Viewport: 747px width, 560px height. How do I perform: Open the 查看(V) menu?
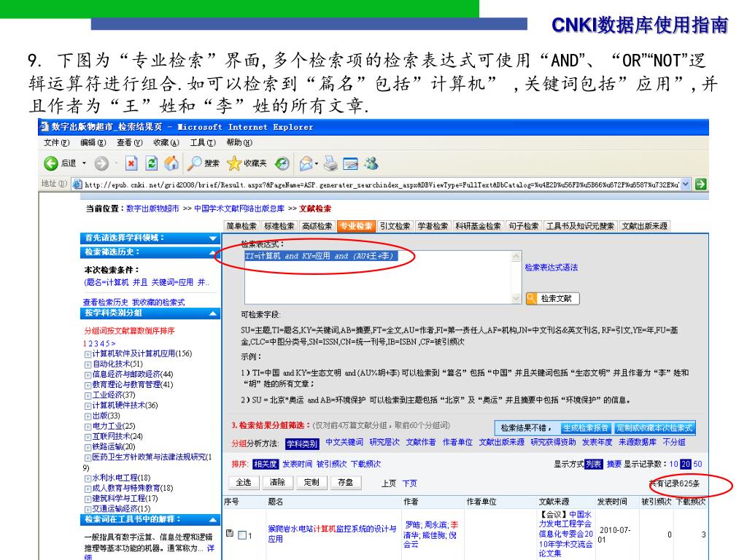click(130, 142)
